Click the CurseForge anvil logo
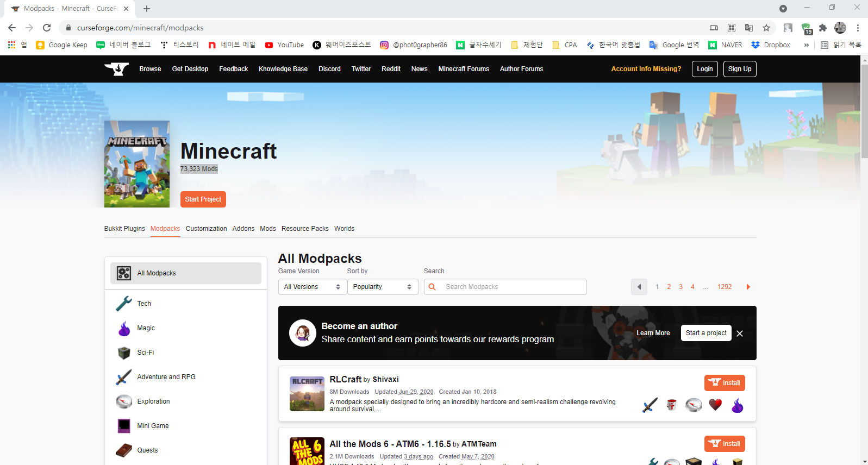Viewport: 868px width, 465px height. (x=116, y=69)
